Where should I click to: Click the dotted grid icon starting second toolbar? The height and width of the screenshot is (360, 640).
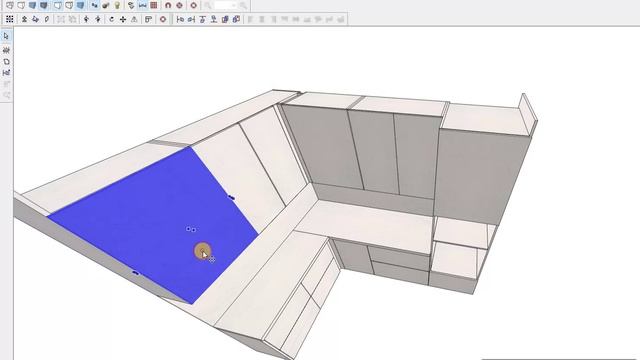tap(10, 19)
